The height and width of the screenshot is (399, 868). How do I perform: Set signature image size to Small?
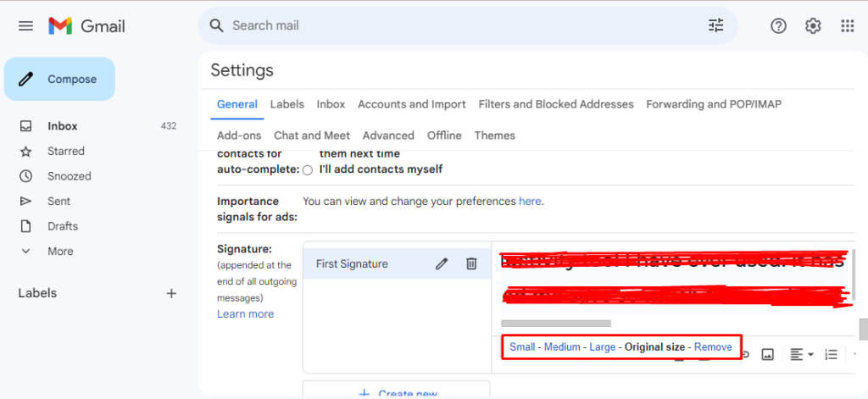click(522, 347)
